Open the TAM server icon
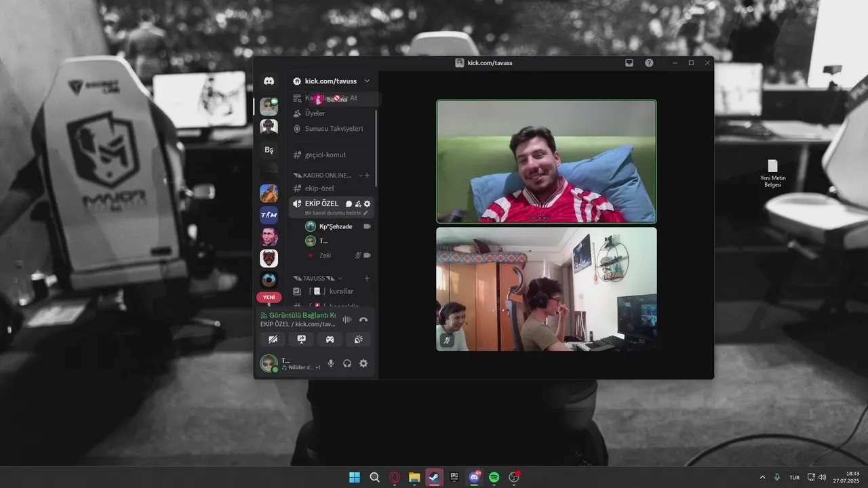 pos(269,215)
